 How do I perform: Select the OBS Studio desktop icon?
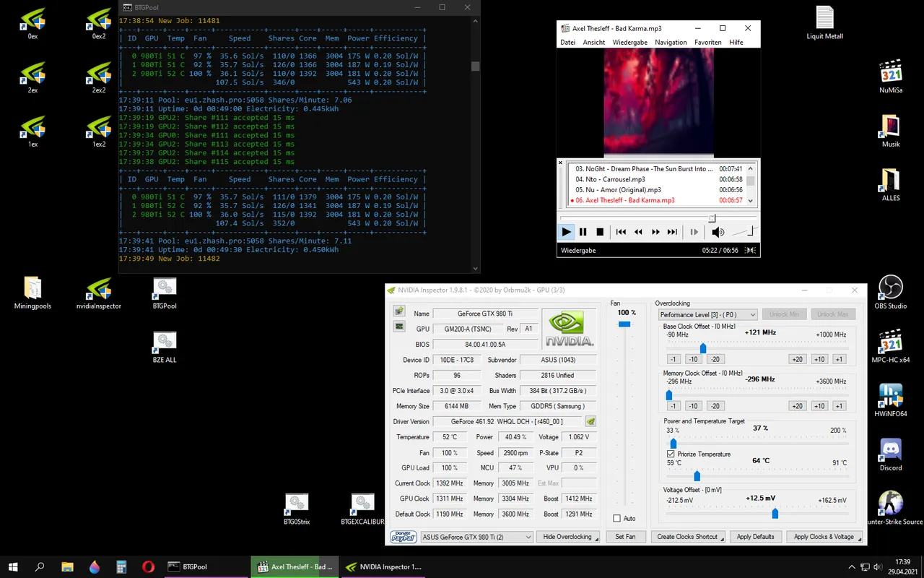(891, 293)
